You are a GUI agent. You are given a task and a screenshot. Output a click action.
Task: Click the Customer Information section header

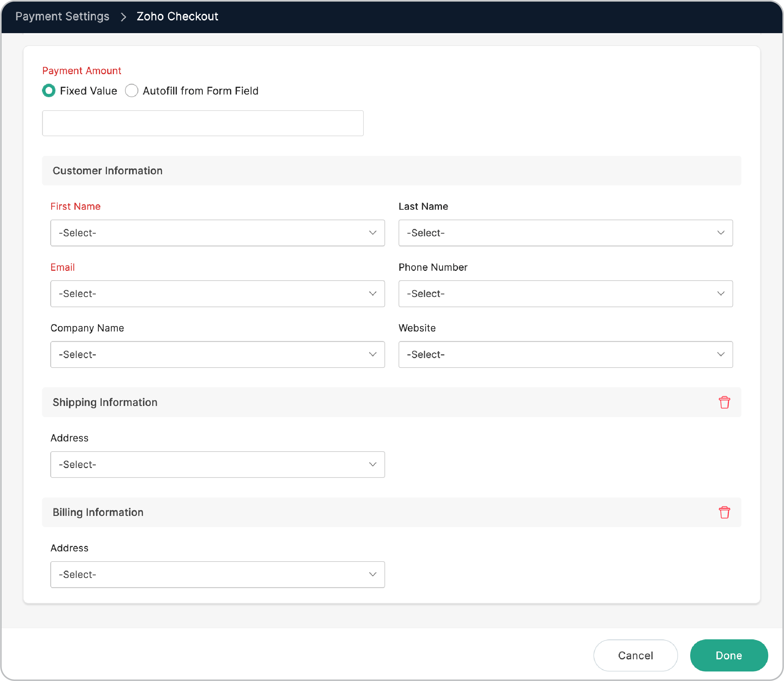pos(108,171)
